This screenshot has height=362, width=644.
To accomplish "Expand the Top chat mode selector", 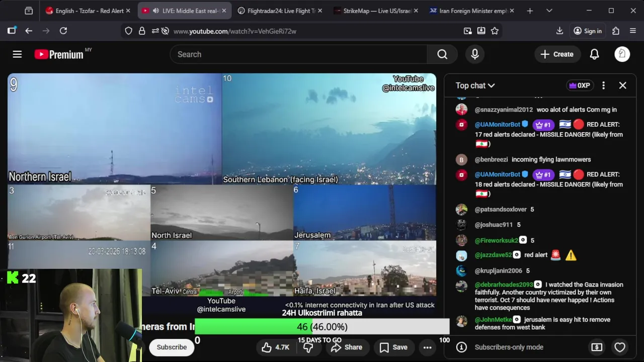I will pyautogui.click(x=475, y=85).
